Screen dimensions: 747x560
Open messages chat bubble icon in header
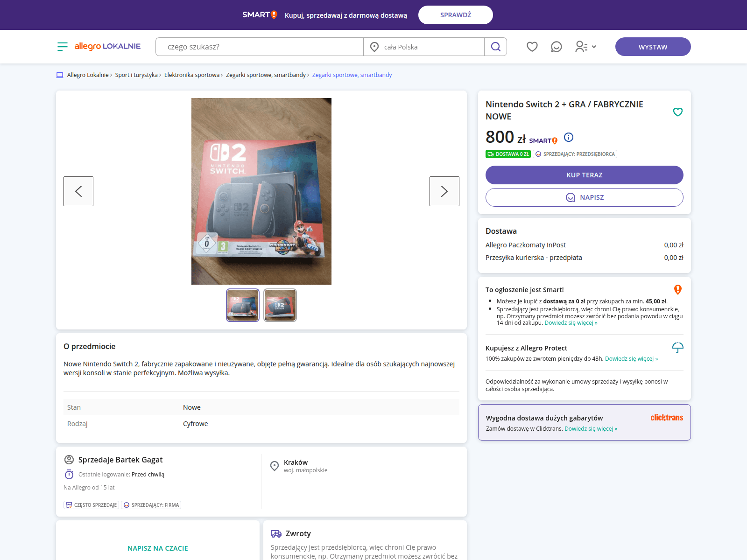pos(557,47)
